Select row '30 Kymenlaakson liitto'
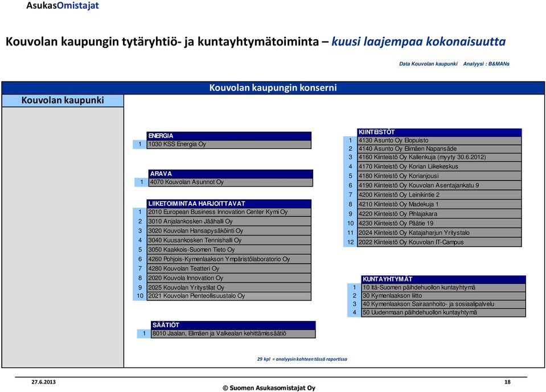 pos(444,296)
